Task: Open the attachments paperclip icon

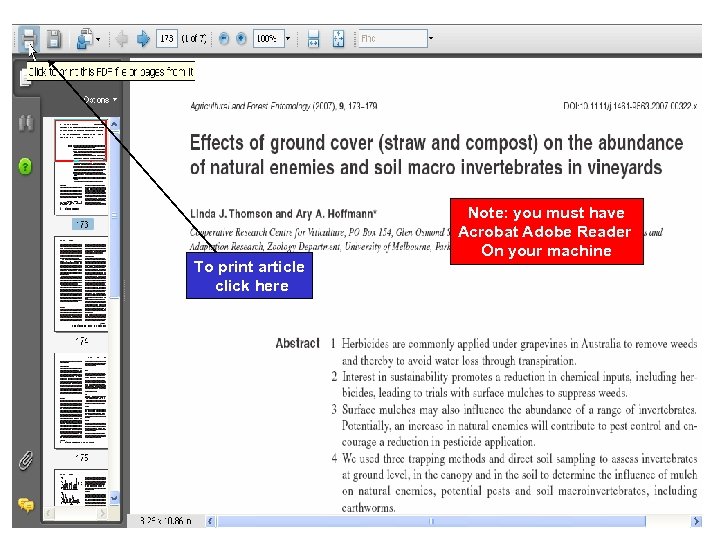Action: (26, 461)
